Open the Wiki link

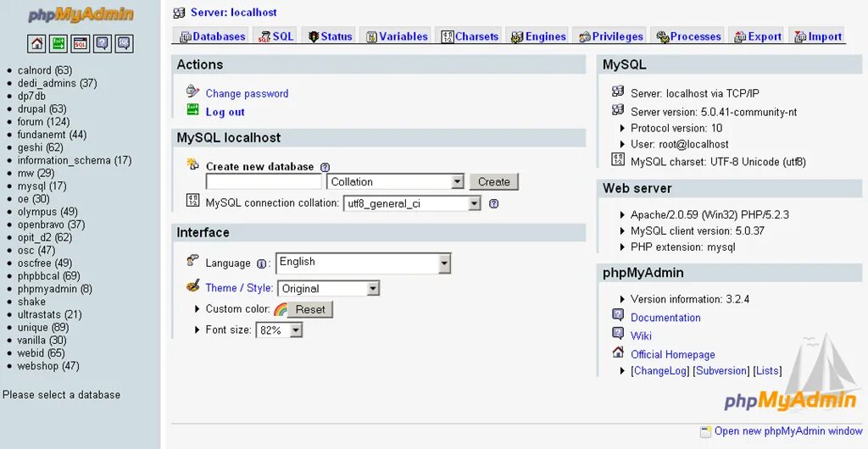(641, 335)
